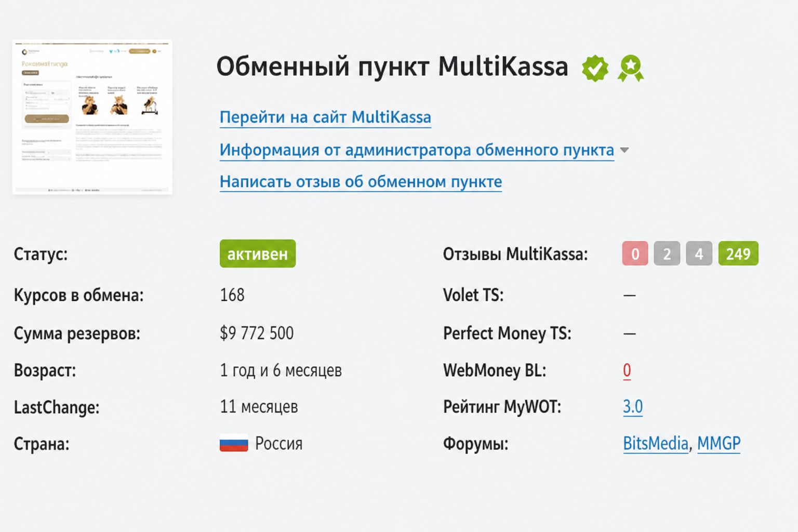The width and height of the screenshot is (798, 532).
Task: Click the 'Форумы:' label
Action: pyautogui.click(x=475, y=444)
